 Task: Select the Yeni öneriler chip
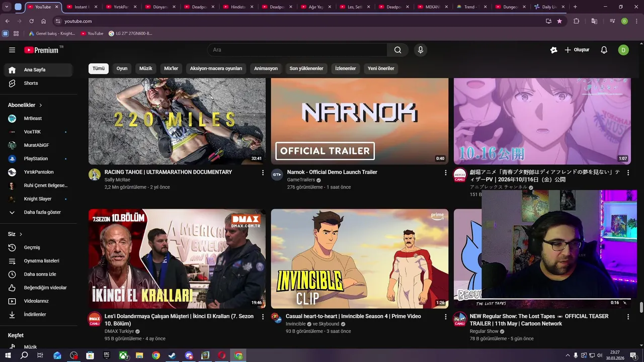[381, 68]
